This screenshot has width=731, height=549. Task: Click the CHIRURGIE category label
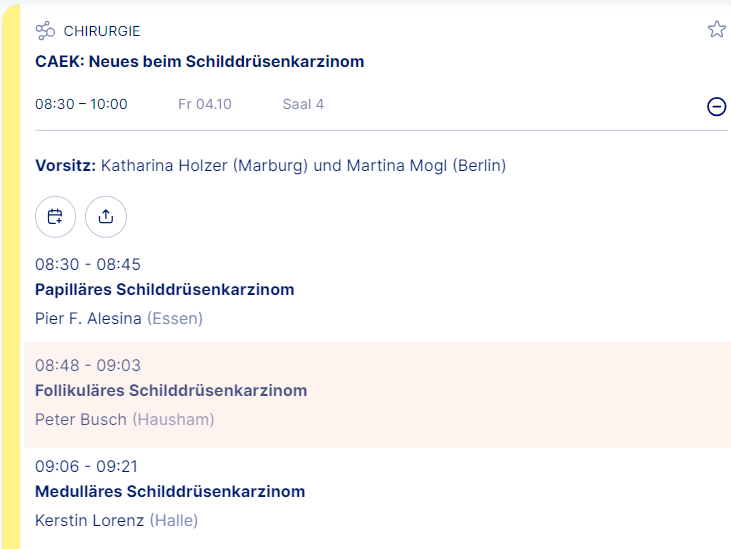click(102, 31)
